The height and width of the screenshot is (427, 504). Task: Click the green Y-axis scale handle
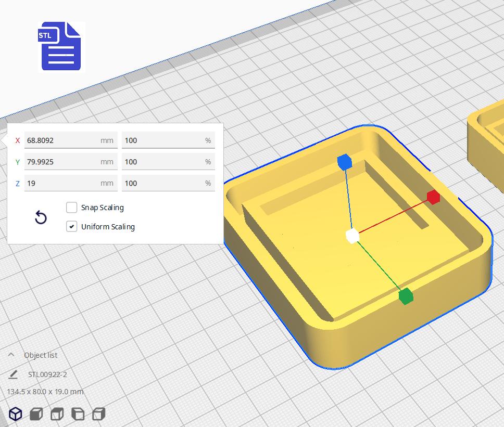pyautogui.click(x=406, y=296)
